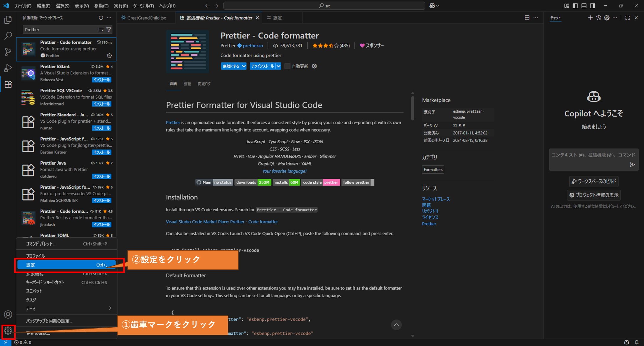Viewport: 644px width, 346px height.
Task: Expand the 無効にする dropdown arrow
Action: click(x=244, y=66)
